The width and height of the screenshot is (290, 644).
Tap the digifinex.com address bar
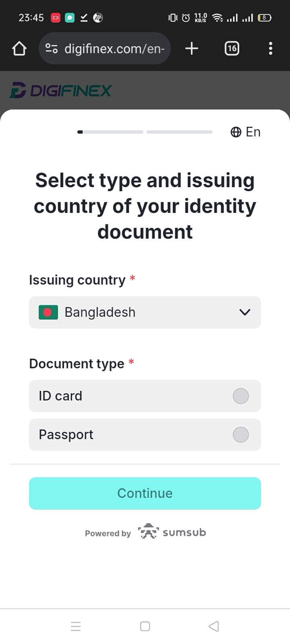(x=114, y=49)
